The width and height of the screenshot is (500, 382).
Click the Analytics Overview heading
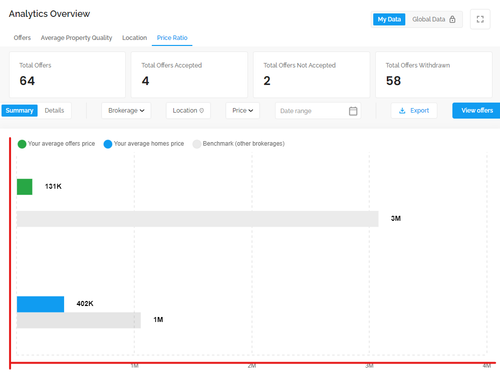(49, 14)
